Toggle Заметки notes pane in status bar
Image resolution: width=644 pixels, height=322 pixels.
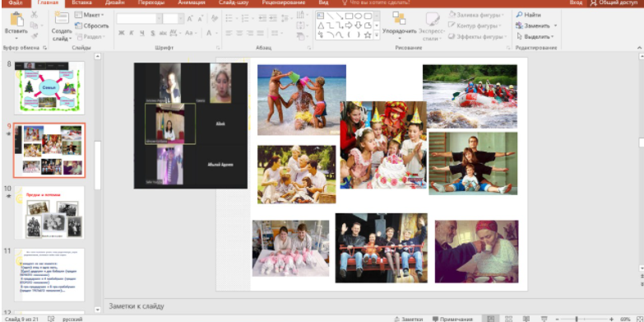coord(408,320)
